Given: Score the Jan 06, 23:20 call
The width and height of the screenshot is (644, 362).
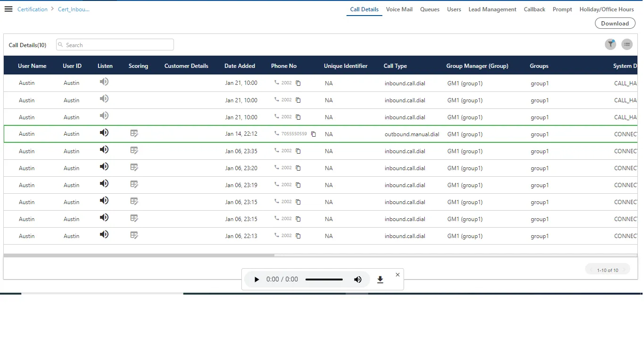Looking at the screenshot, I should pyautogui.click(x=134, y=168).
